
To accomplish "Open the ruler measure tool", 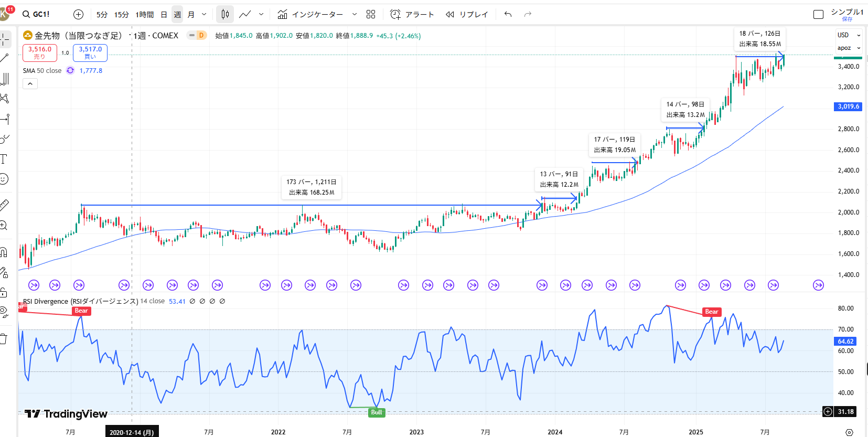I will [x=4, y=205].
